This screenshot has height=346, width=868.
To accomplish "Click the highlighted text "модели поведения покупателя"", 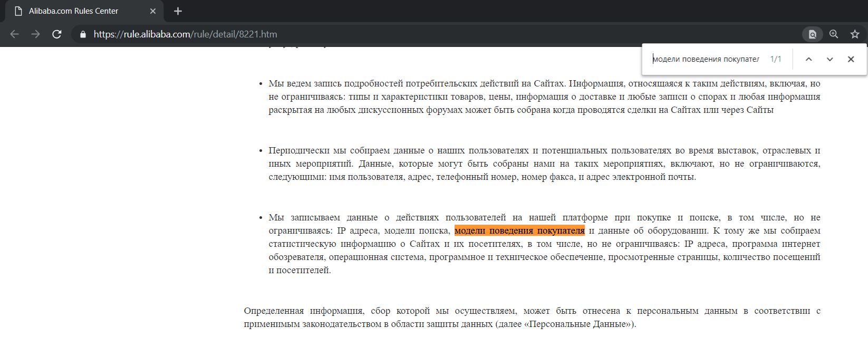I will [519, 230].
